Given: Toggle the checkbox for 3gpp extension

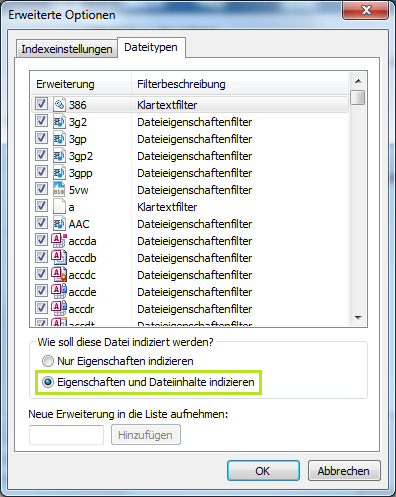Looking at the screenshot, I should coord(41,172).
